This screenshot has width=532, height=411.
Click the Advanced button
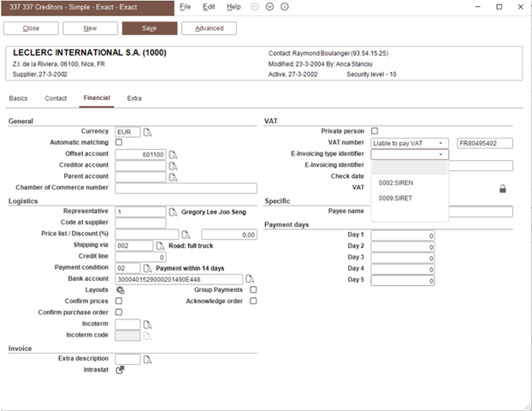click(x=209, y=28)
